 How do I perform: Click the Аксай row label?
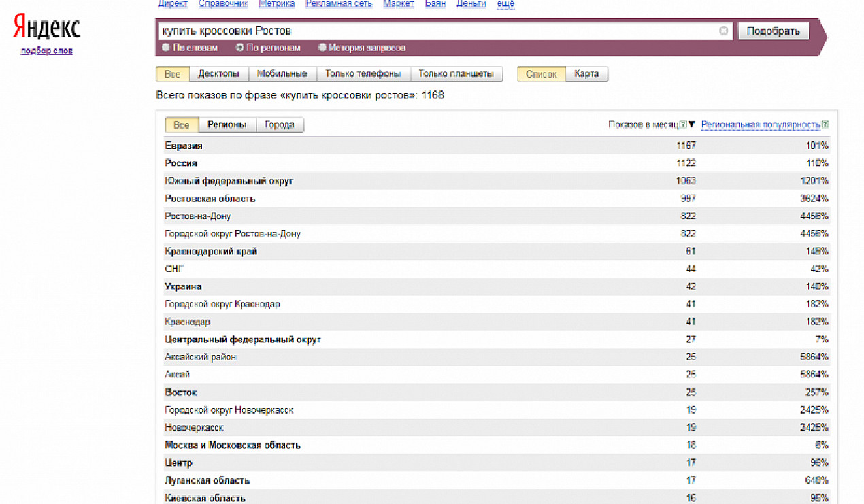pos(178,375)
